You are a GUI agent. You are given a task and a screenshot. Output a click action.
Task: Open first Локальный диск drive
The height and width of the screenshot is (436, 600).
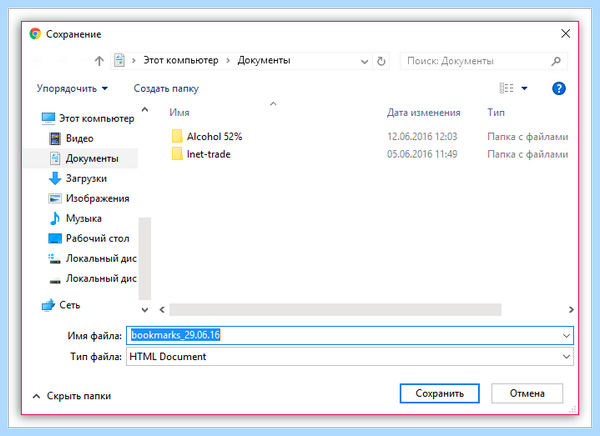(92, 258)
